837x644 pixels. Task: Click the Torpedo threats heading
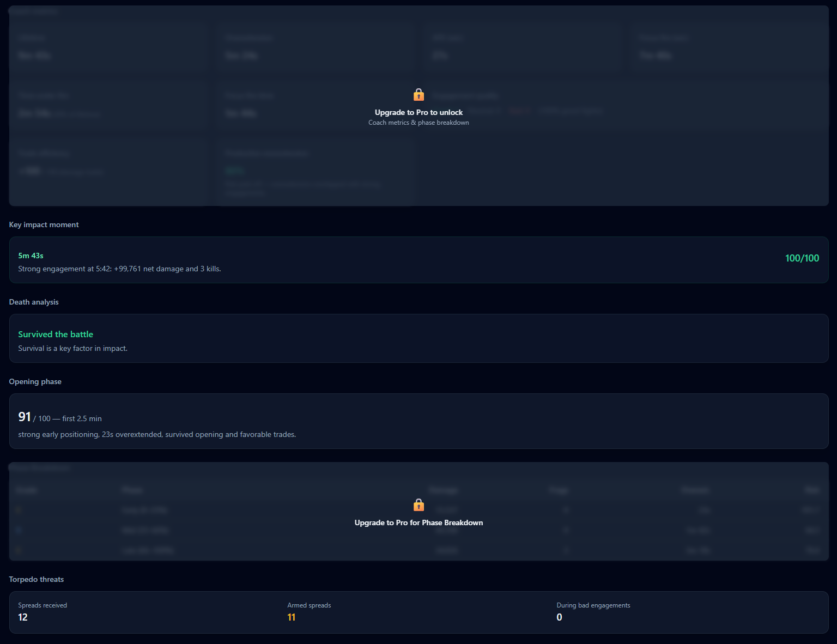[x=36, y=579]
